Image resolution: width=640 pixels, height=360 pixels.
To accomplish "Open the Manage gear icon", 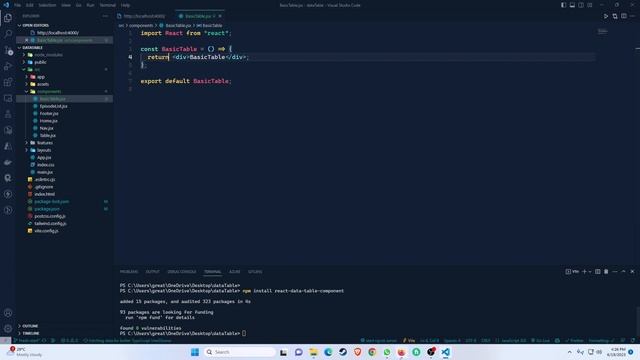I will point(8,329).
